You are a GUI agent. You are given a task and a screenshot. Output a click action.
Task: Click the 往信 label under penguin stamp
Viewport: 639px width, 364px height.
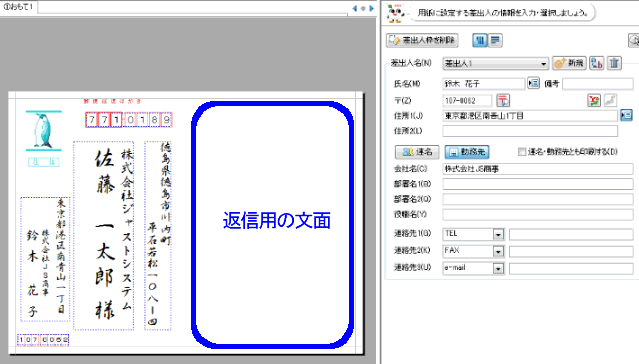(44, 162)
